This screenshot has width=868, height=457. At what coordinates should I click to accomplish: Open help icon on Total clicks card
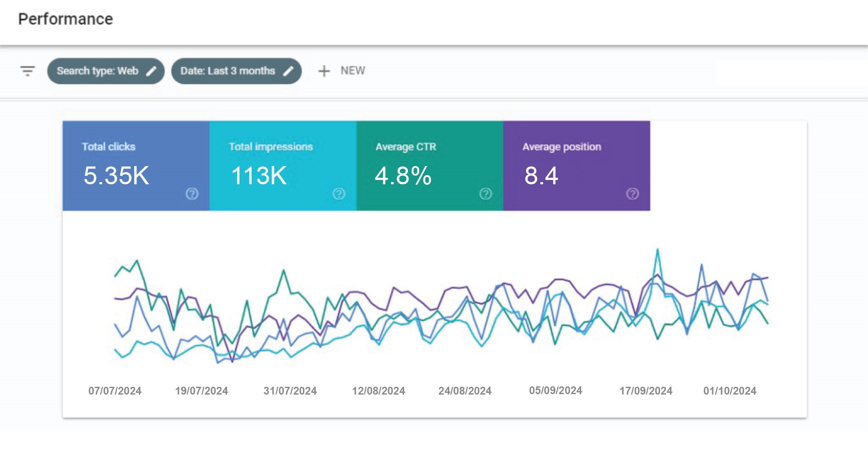192,194
